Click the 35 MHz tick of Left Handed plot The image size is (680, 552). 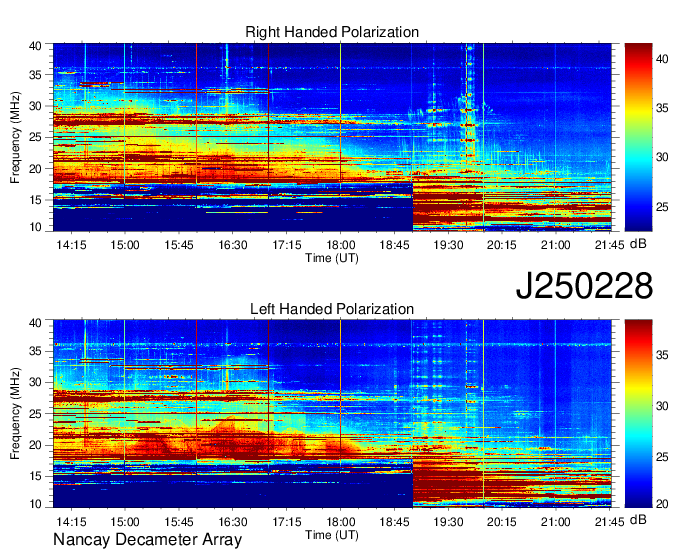(x=36, y=351)
